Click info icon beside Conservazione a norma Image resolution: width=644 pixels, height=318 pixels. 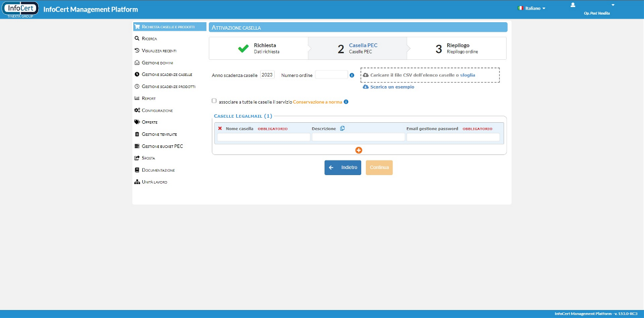346,102
